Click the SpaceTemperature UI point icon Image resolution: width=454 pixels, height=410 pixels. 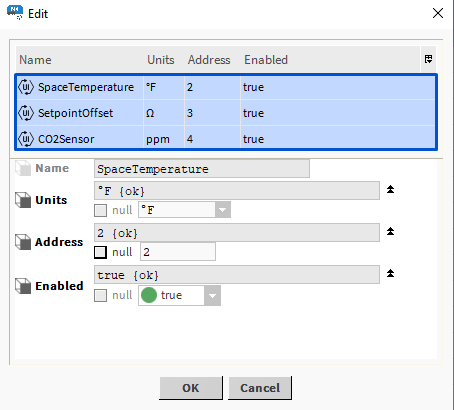[x=26, y=87]
